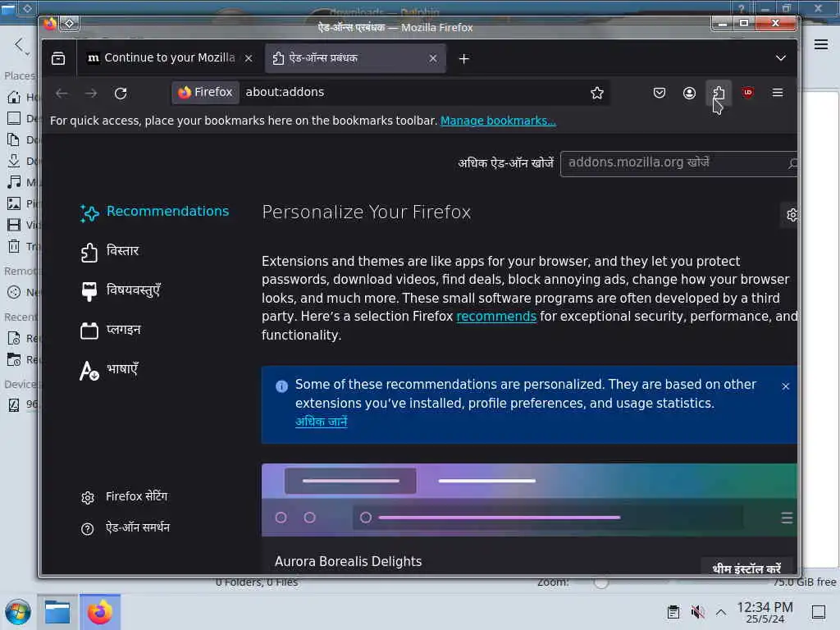Open the extensions puzzle-piece toolbar icon
Viewport: 840px width, 630px height.
click(719, 93)
